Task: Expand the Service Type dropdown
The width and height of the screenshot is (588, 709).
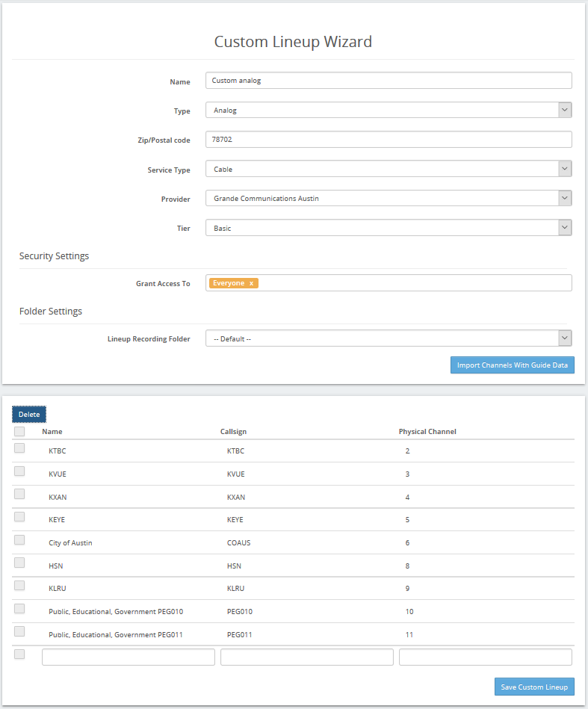Action: point(389,169)
